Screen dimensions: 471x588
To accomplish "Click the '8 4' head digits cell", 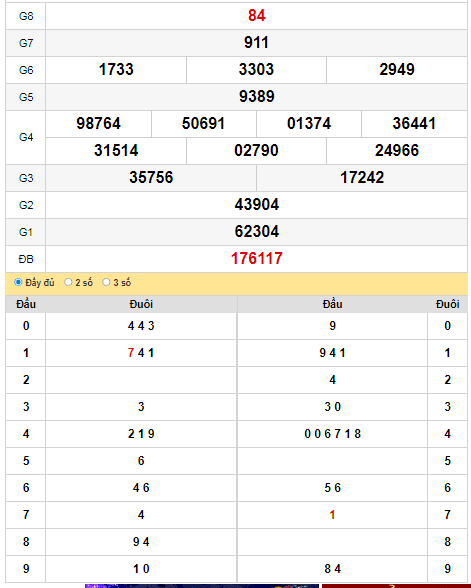I will [x=332, y=569].
